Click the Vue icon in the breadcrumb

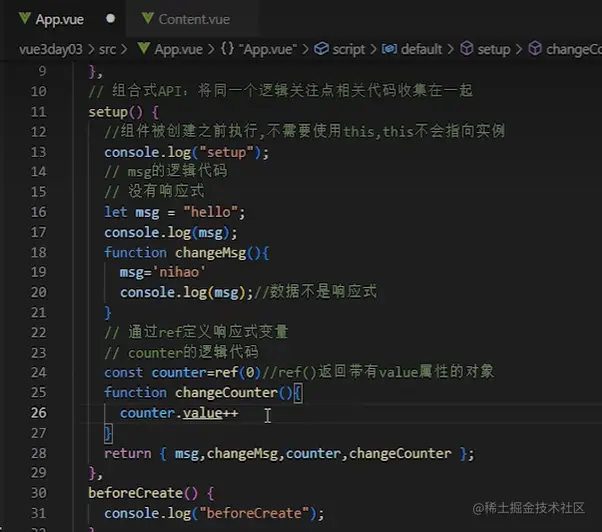coord(144,49)
